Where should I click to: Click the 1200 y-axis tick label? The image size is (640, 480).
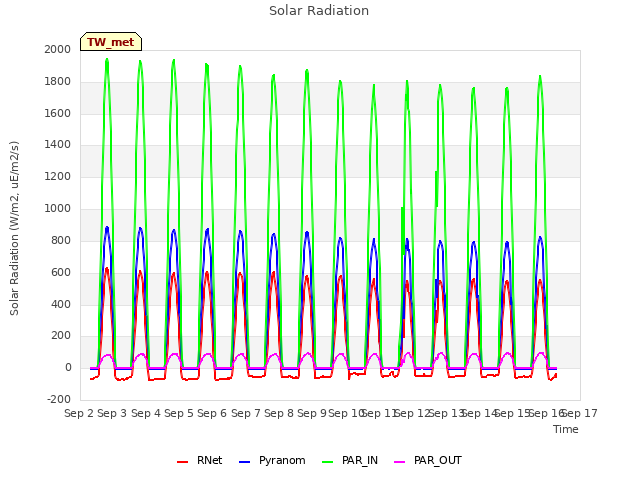point(58,177)
